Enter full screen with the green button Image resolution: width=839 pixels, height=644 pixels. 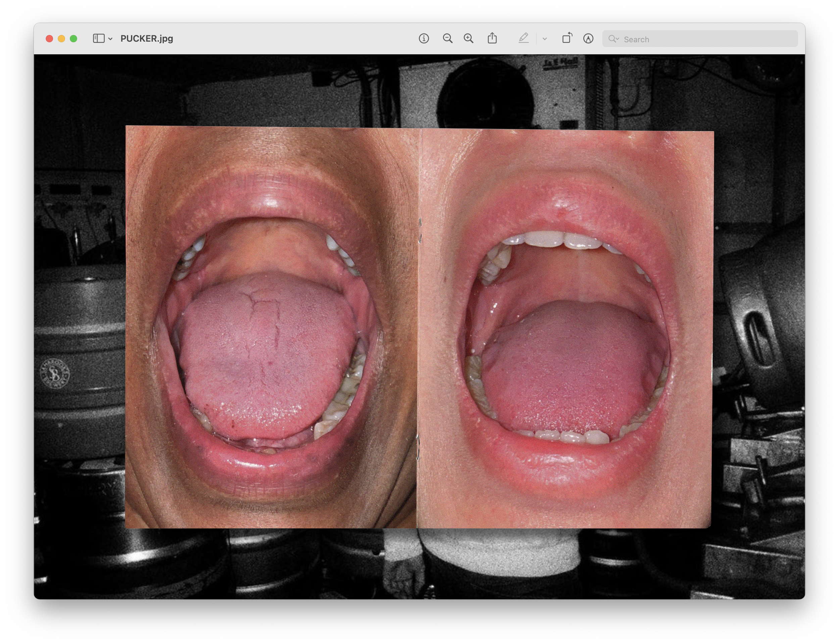pos(73,38)
